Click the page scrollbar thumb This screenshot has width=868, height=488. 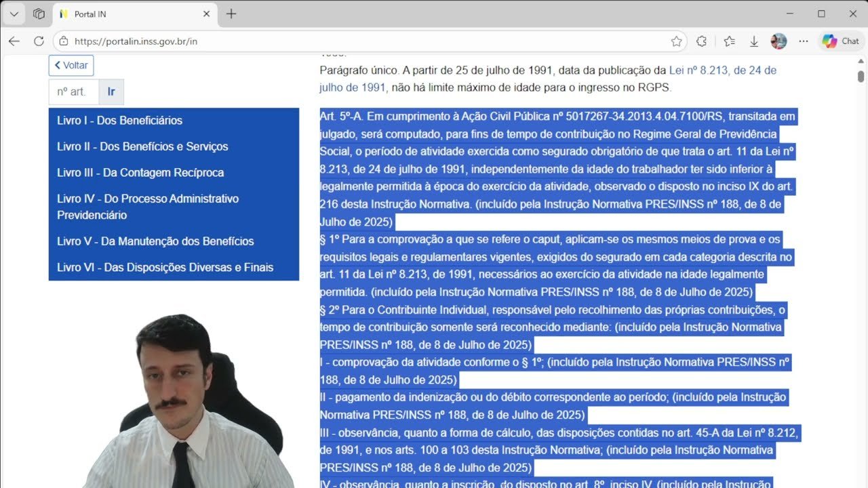(x=861, y=76)
